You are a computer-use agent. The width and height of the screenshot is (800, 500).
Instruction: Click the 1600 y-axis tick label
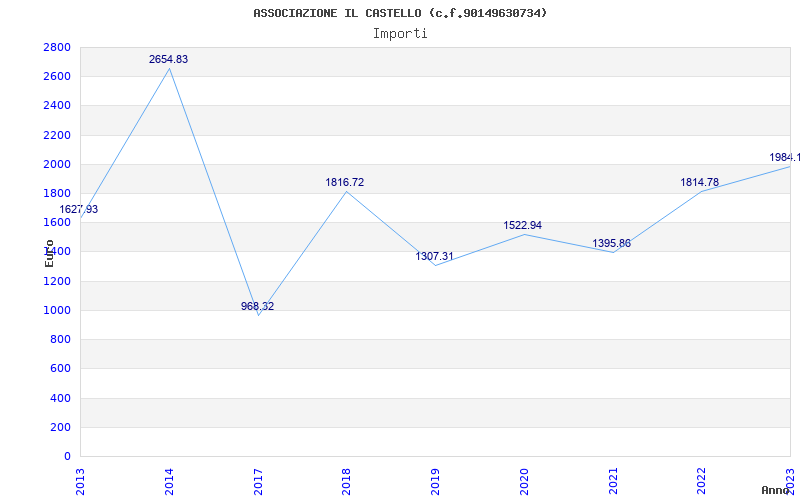pos(57,222)
